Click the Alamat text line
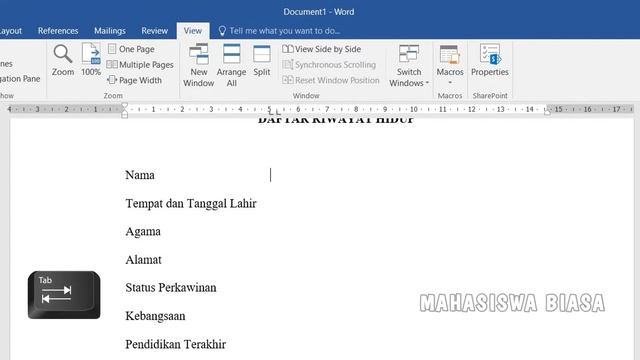 [143, 260]
